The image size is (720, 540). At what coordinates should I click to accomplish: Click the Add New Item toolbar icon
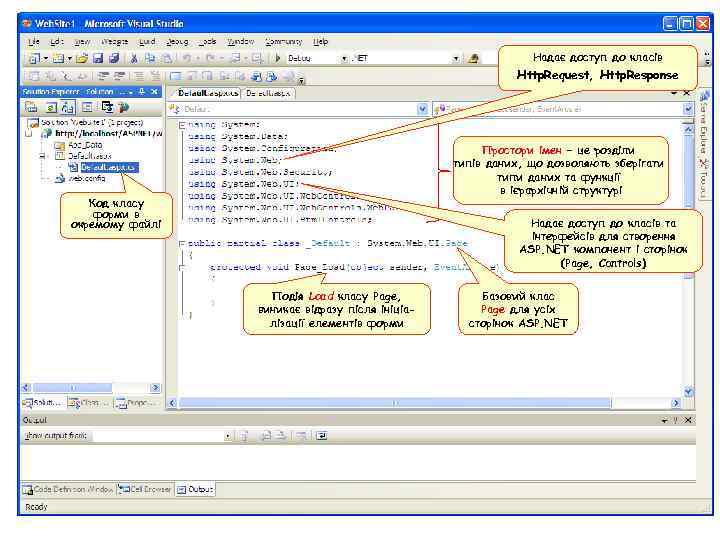point(58,58)
